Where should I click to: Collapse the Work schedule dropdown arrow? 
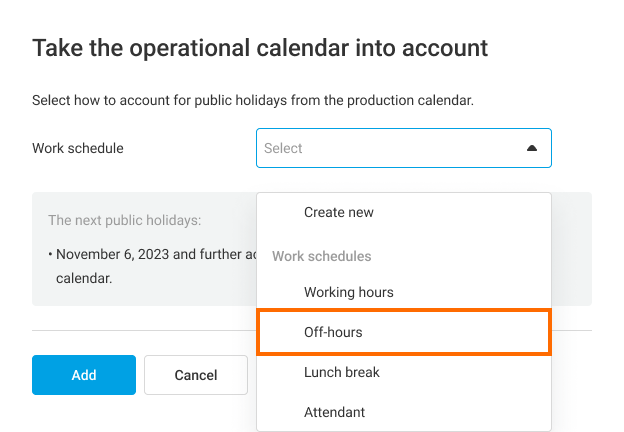click(532, 148)
